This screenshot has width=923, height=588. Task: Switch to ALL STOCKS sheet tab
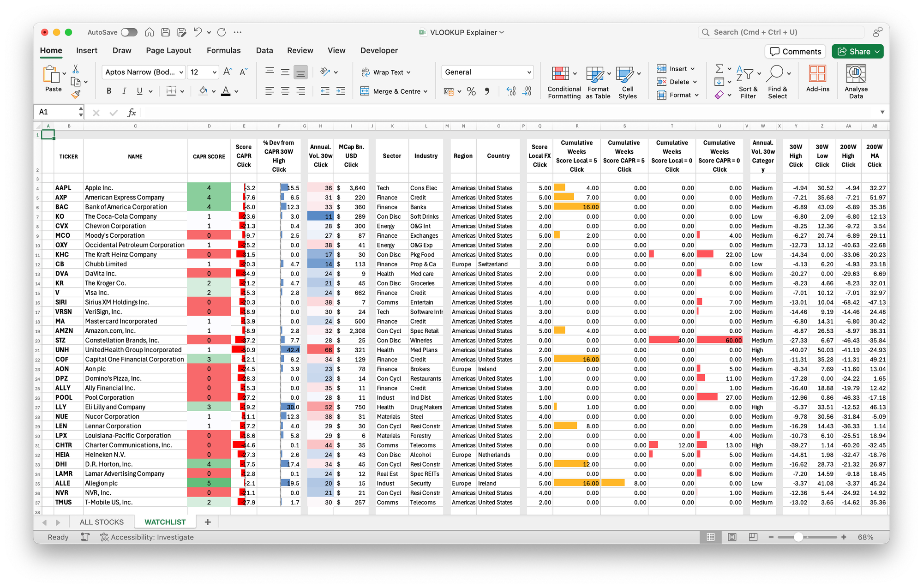[x=102, y=522]
